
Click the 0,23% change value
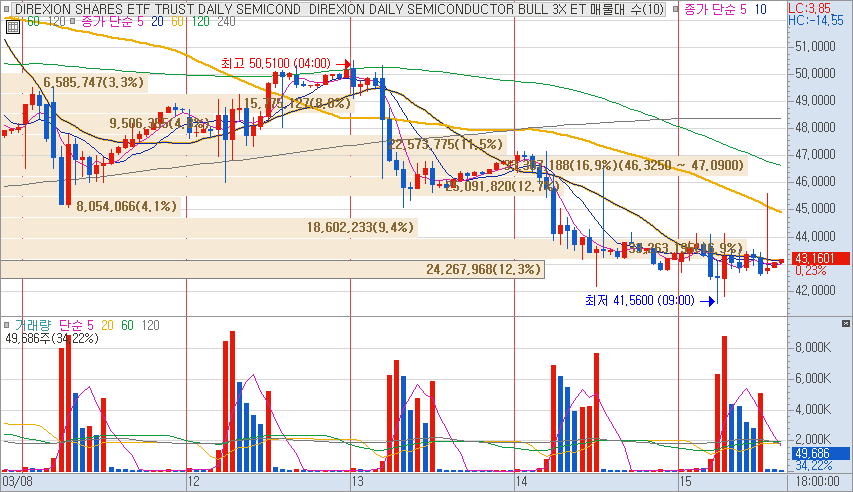pos(810,270)
